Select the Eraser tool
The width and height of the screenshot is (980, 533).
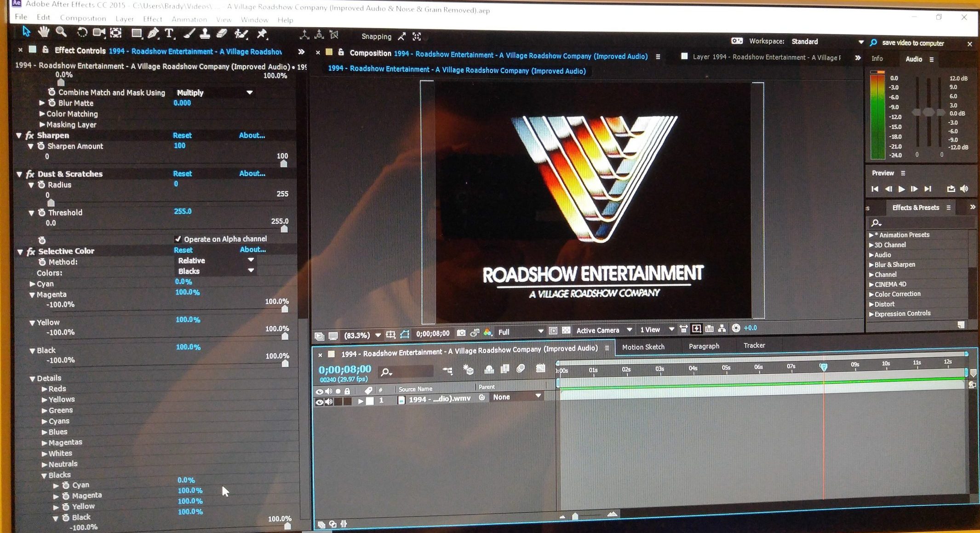click(222, 34)
